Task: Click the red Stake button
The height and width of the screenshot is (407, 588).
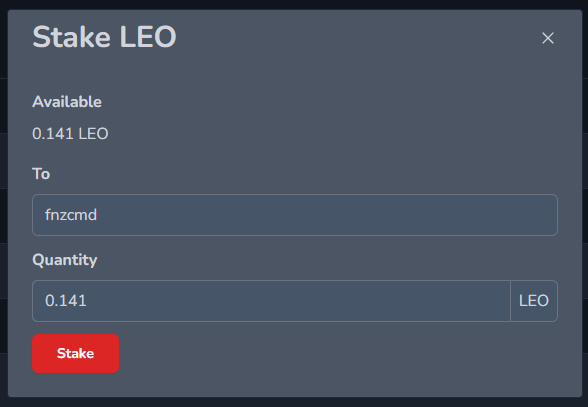Action: pos(75,353)
